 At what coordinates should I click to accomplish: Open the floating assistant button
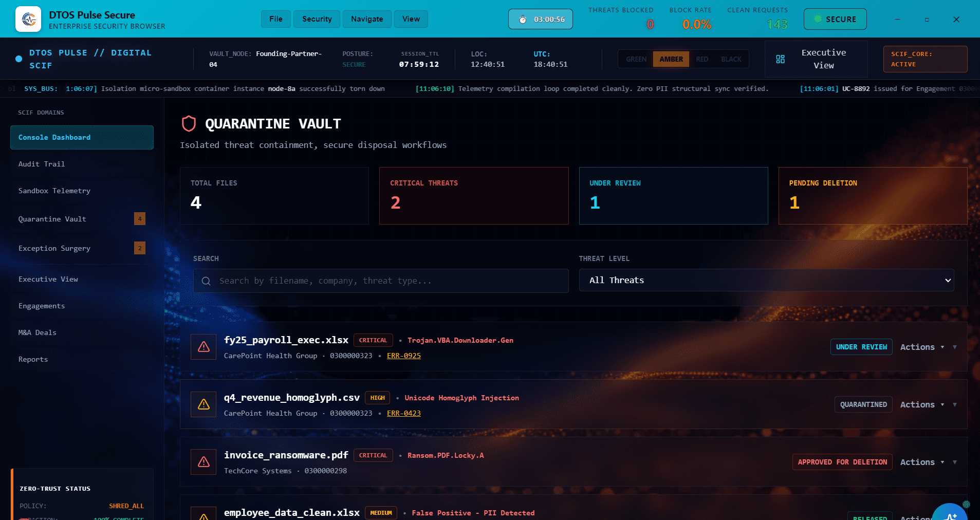[x=950, y=514]
